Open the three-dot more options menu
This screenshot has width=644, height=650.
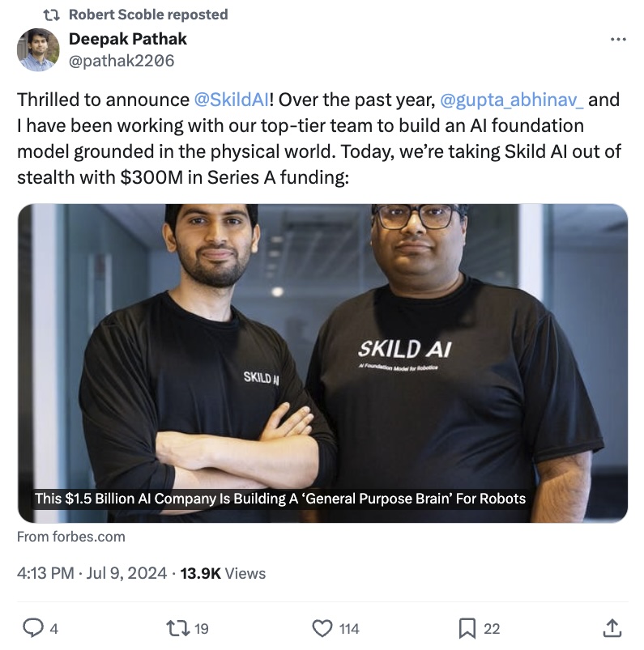[618, 40]
